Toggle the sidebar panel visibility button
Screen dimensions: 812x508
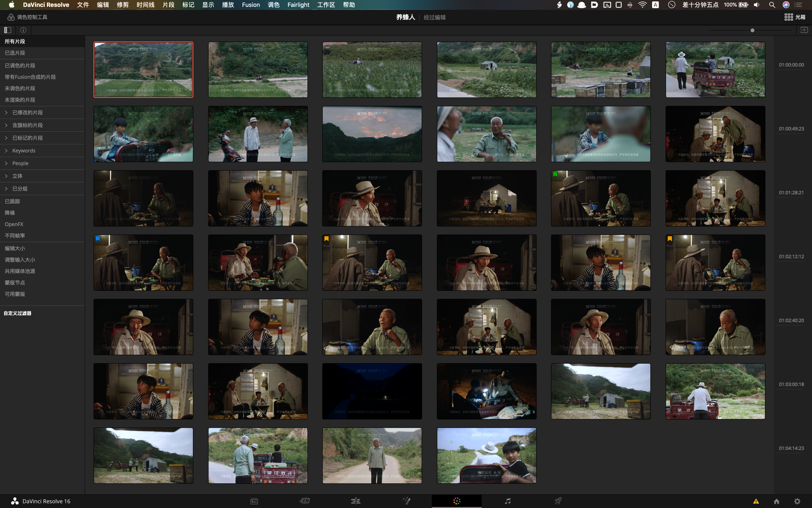8,30
